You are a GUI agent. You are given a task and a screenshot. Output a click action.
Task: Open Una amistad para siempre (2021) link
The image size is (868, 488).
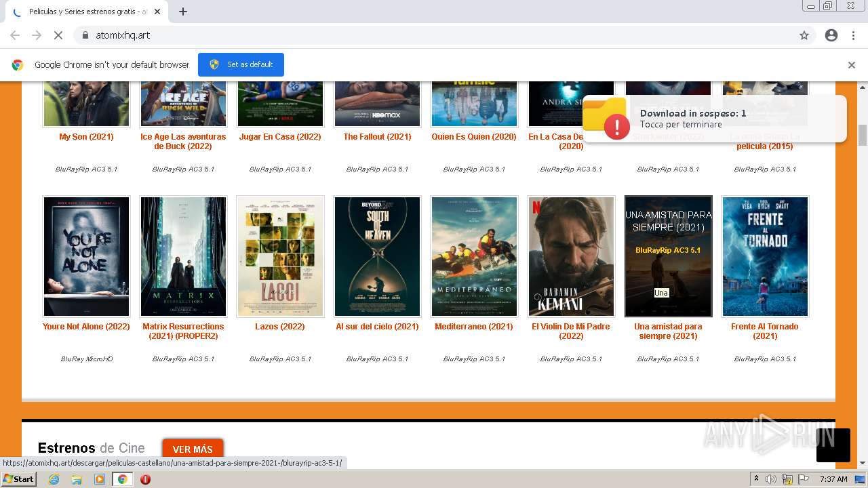[x=668, y=331]
